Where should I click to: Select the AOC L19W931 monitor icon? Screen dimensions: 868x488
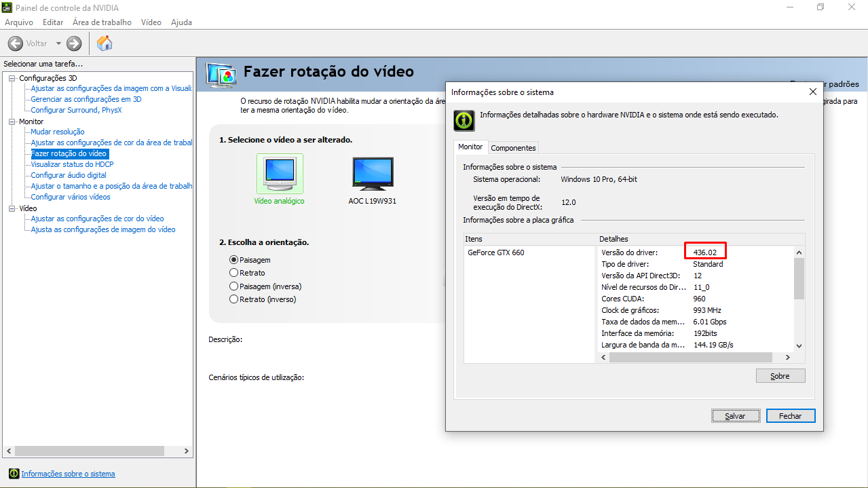pos(373,174)
